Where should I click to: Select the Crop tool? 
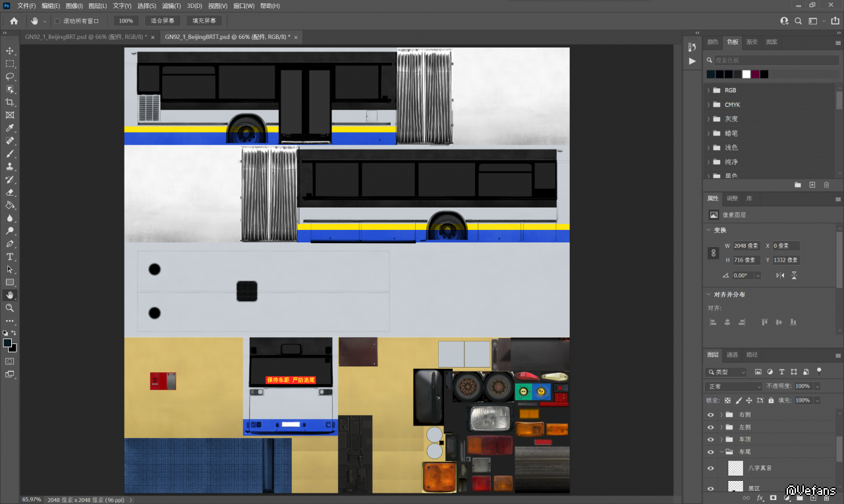tap(10, 102)
